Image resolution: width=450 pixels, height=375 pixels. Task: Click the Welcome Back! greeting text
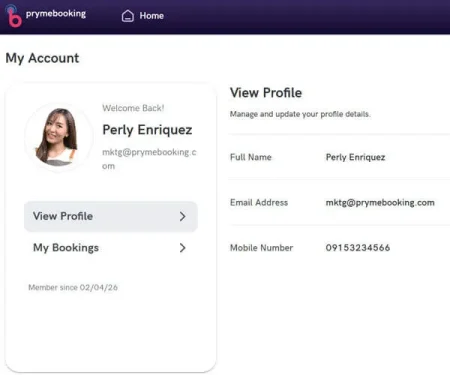point(133,108)
